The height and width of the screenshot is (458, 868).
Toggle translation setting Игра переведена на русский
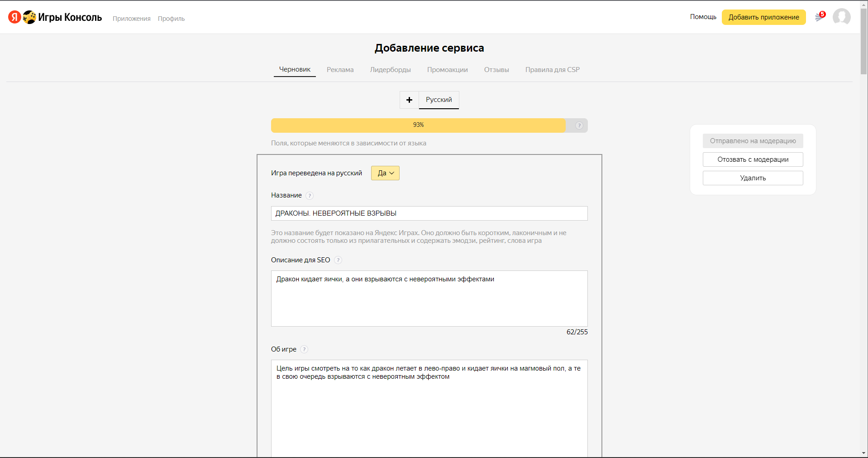tap(385, 173)
